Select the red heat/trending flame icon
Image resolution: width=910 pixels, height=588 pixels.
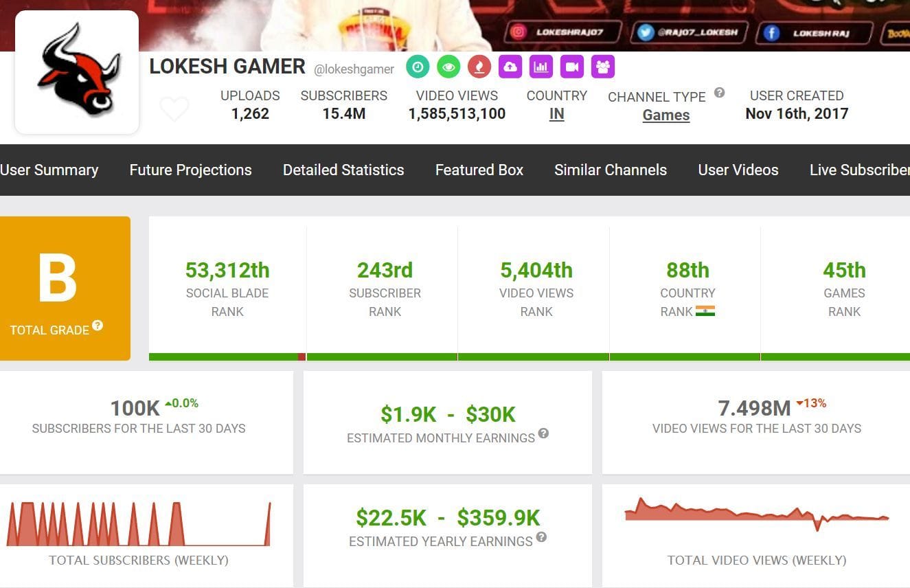tap(479, 67)
